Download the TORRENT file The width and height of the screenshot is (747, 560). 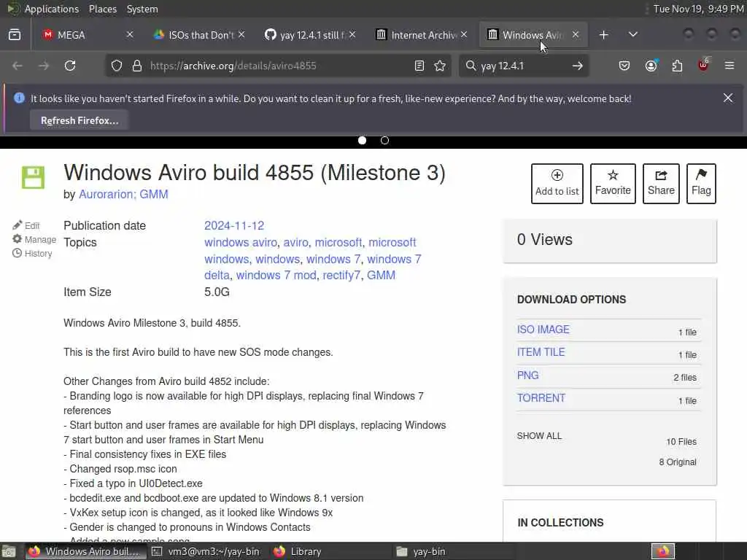[x=541, y=398]
